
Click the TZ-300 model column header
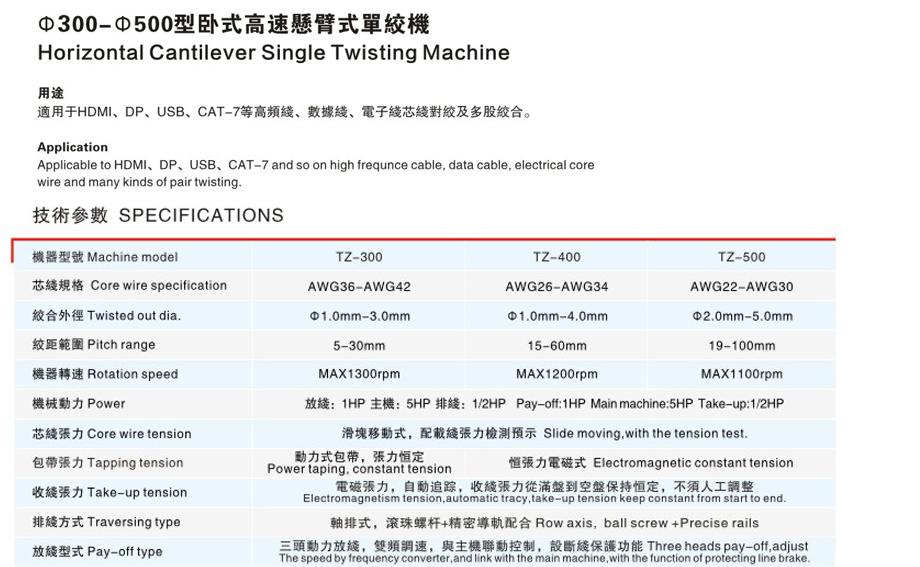pyautogui.click(x=359, y=257)
